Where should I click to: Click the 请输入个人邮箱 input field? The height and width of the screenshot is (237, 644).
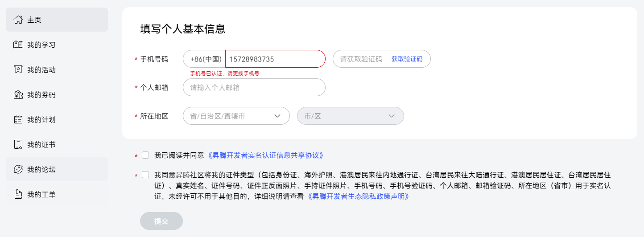254,87
